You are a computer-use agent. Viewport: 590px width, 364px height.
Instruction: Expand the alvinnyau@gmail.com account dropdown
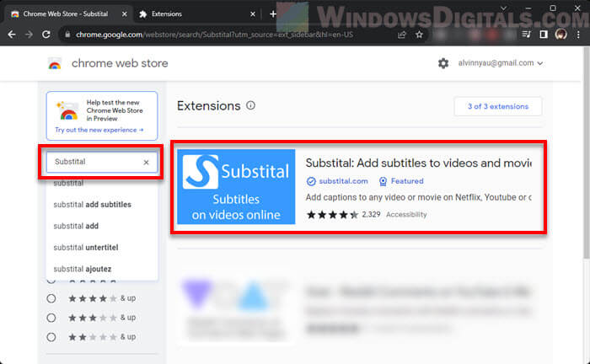500,63
